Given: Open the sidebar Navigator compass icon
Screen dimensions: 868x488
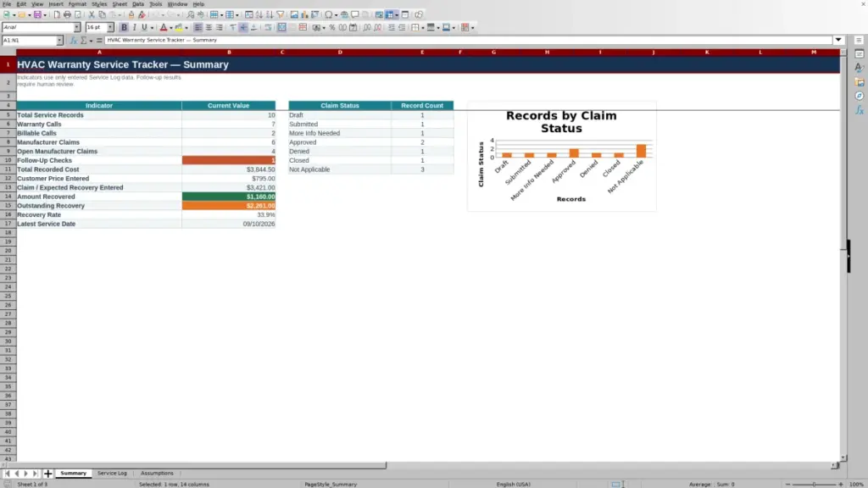Looking at the screenshot, I should coord(860,97).
